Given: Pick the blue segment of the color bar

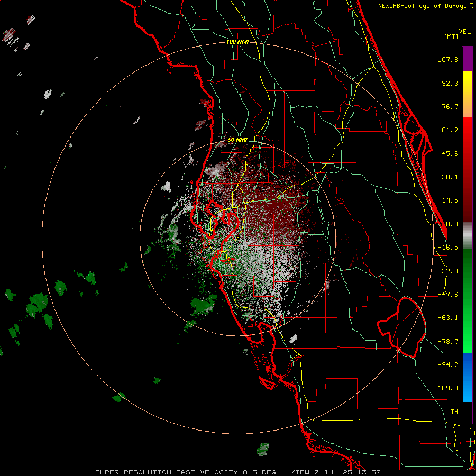Looking at the screenshot, I should coord(467,377).
